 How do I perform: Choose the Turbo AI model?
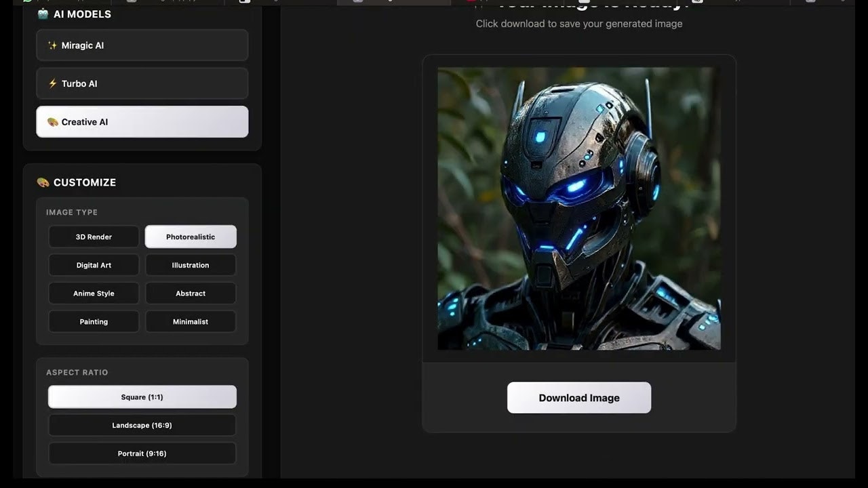(142, 83)
